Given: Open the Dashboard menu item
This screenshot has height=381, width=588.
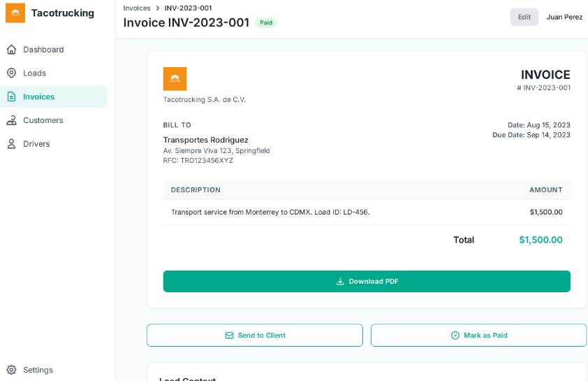Looking at the screenshot, I should click(43, 50).
